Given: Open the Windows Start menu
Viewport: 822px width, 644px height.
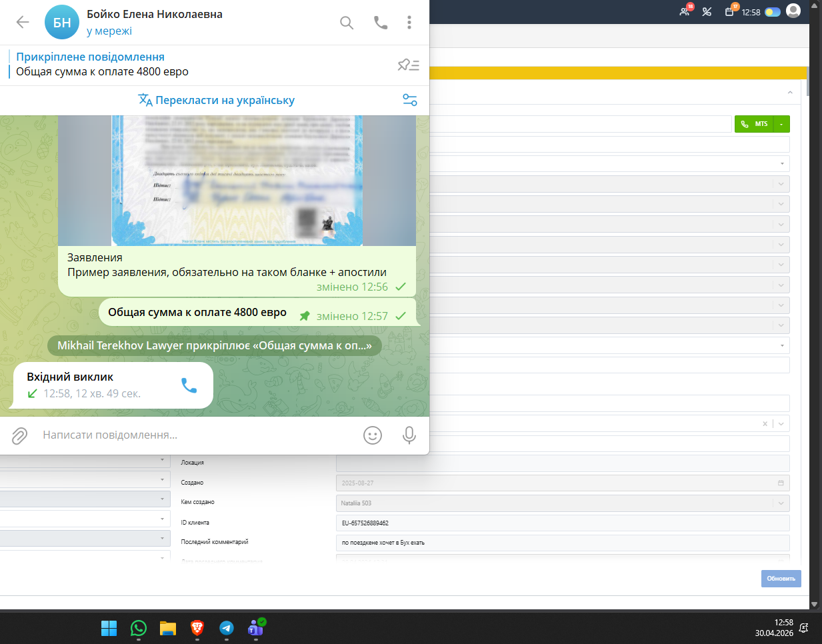Looking at the screenshot, I should [109, 628].
